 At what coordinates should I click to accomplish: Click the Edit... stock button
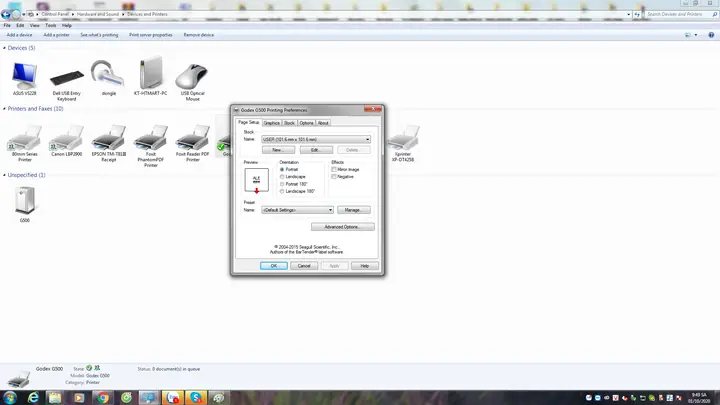pos(316,150)
